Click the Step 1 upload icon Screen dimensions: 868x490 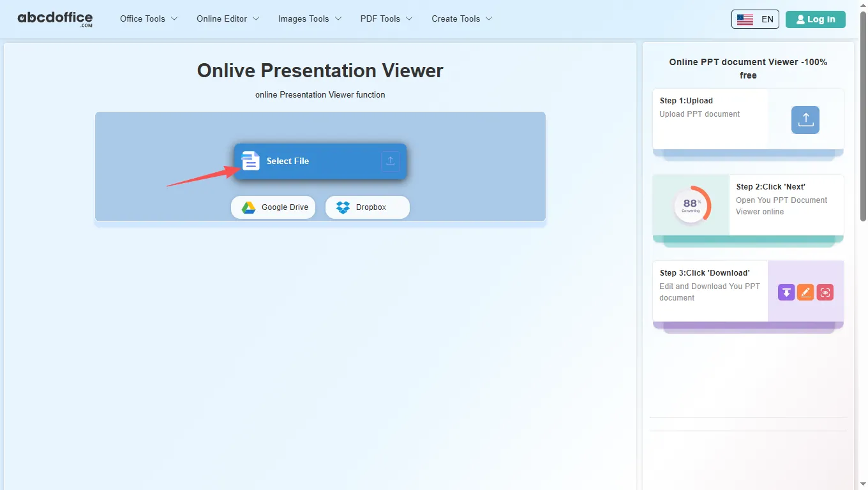[805, 119]
